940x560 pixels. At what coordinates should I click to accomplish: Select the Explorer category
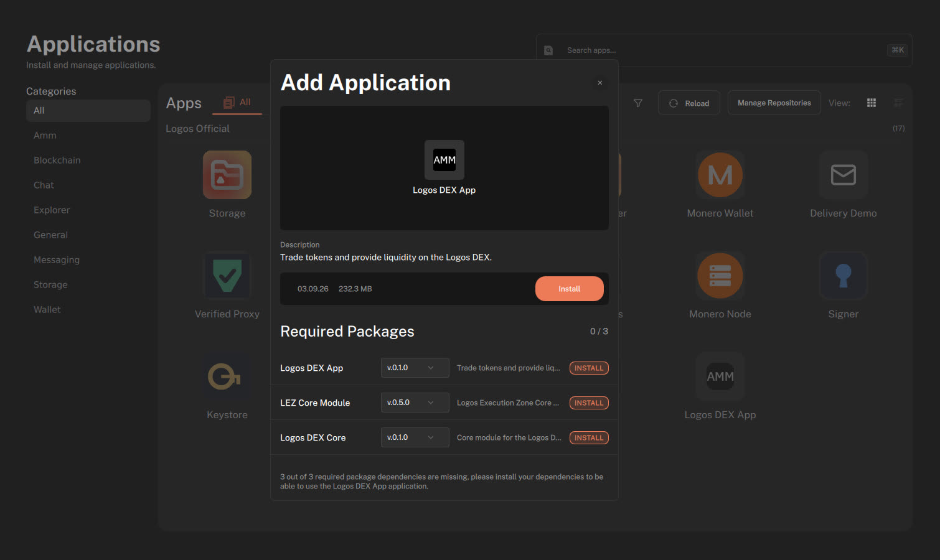pyautogui.click(x=88, y=210)
